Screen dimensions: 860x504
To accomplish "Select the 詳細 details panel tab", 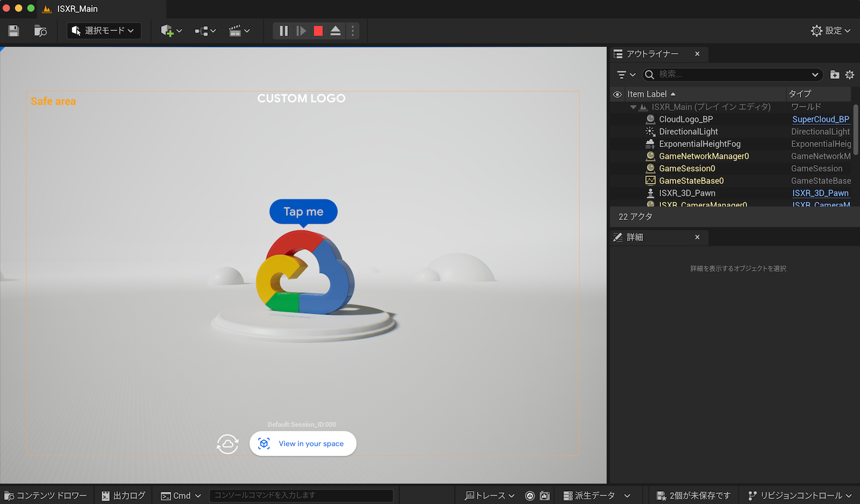I will pos(635,237).
